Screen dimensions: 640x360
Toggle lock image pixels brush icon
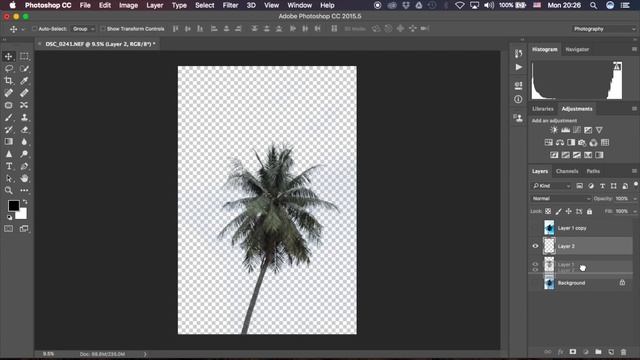558,211
